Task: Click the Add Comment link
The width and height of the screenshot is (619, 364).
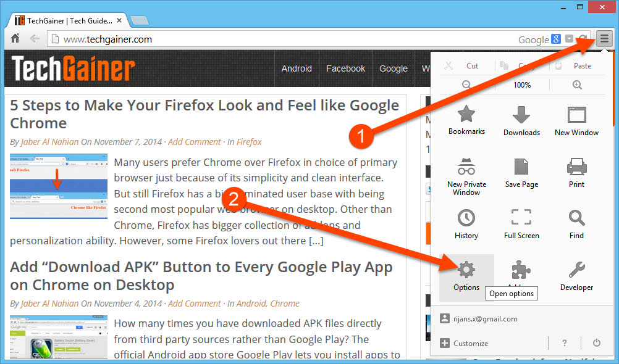Action: (194, 142)
